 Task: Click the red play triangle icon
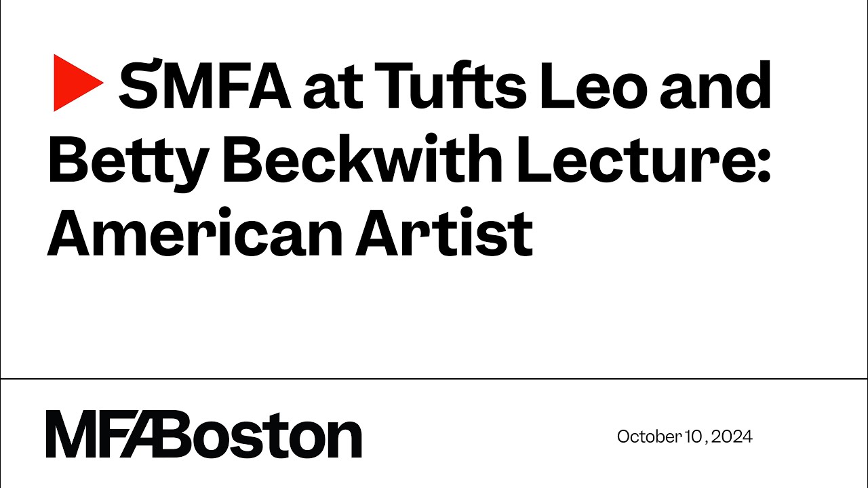[x=77, y=85]
